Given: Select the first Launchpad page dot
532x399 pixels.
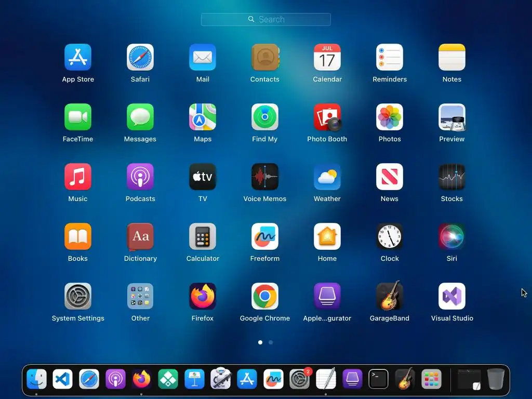Looking at the screenshot, I should tap(260, 342).
